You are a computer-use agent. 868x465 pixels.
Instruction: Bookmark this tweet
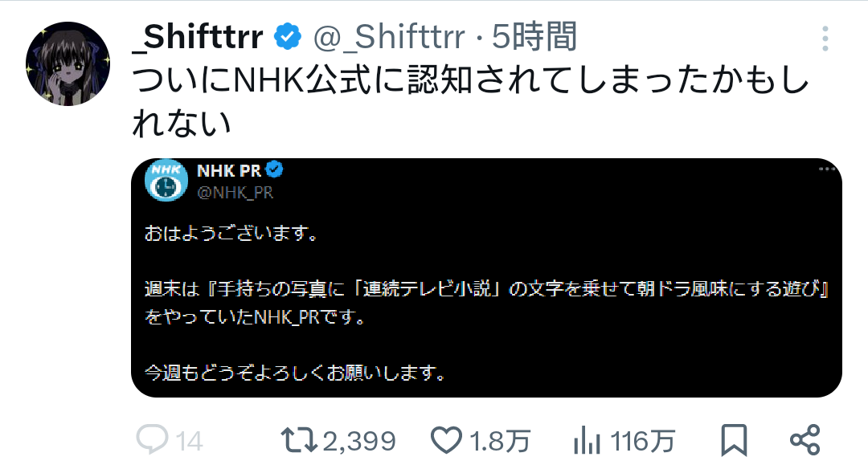pos(733,439)
